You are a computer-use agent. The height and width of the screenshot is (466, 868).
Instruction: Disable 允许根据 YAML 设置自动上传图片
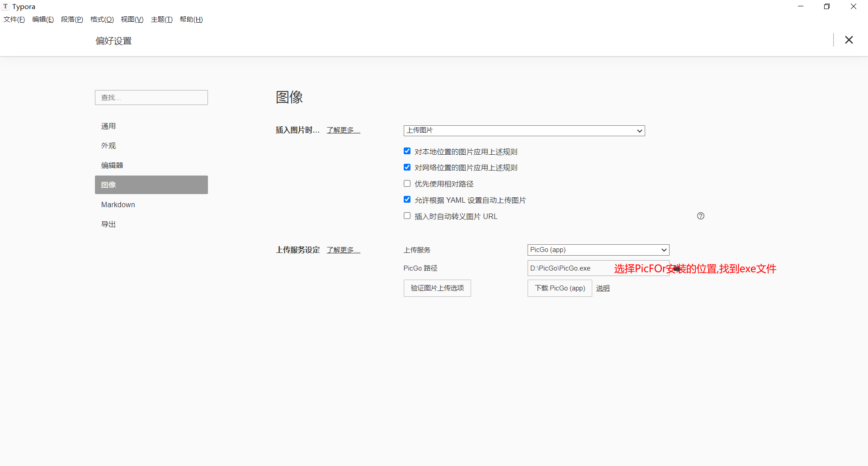[x=407, y=199]
